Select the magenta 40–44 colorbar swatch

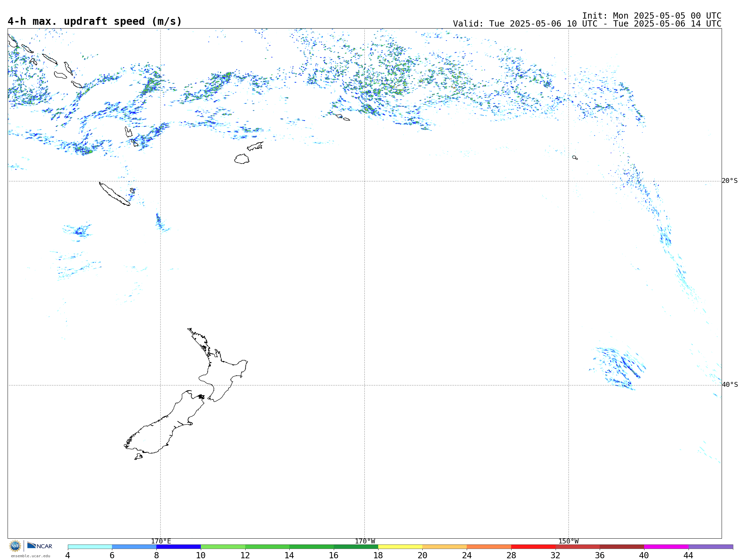tap(666, 547)
